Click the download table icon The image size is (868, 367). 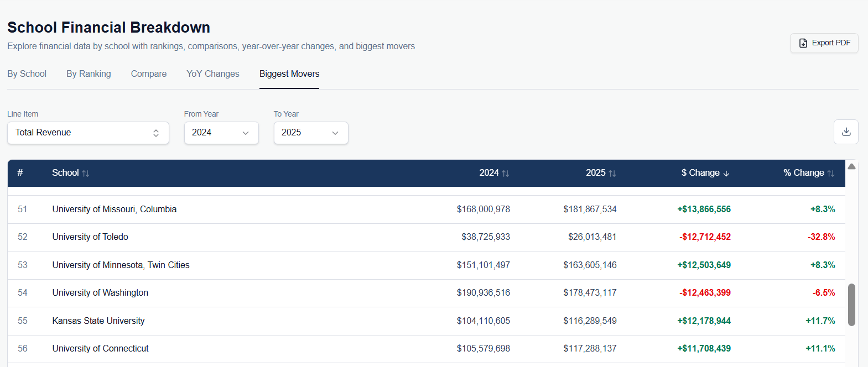click(x=846, y=132)
